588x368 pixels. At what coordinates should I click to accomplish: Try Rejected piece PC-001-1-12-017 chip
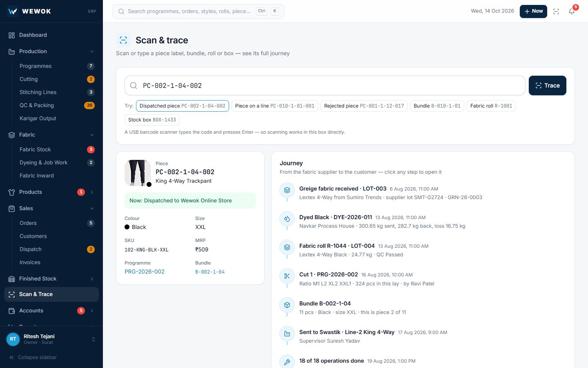point(364,106)
